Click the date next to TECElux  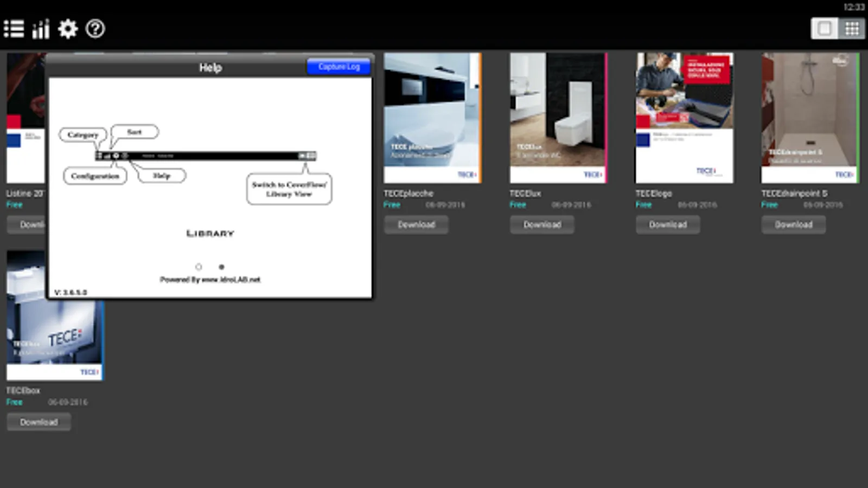point(571,205)
